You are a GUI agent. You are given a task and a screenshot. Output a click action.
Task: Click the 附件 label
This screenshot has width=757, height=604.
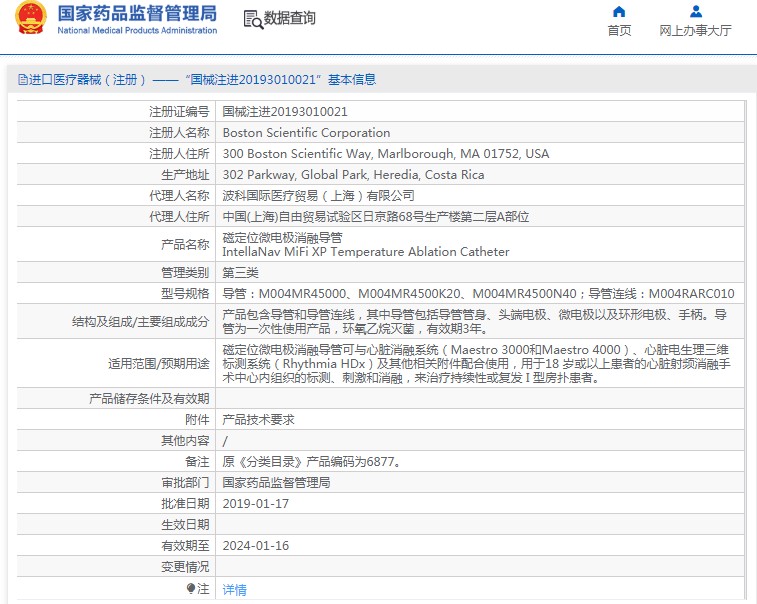click(197, 420)
